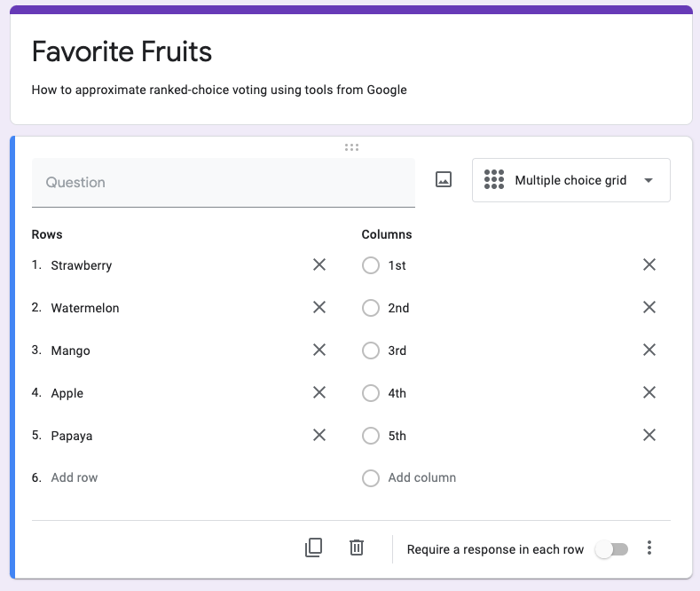Add an image to the question

[x=444, y=179]
